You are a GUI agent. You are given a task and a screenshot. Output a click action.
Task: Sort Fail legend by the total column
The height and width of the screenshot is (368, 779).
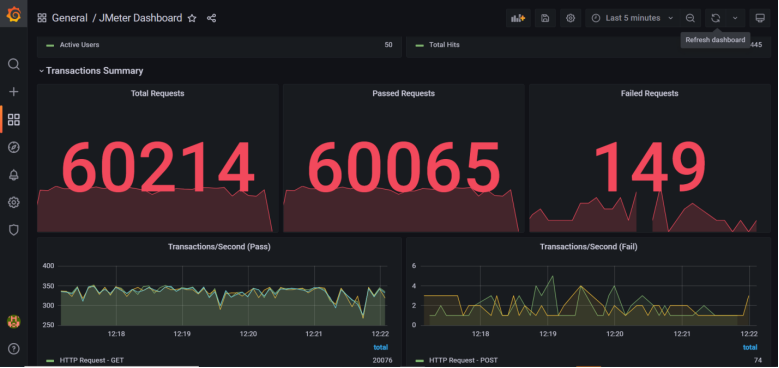[x=750, y=347]
